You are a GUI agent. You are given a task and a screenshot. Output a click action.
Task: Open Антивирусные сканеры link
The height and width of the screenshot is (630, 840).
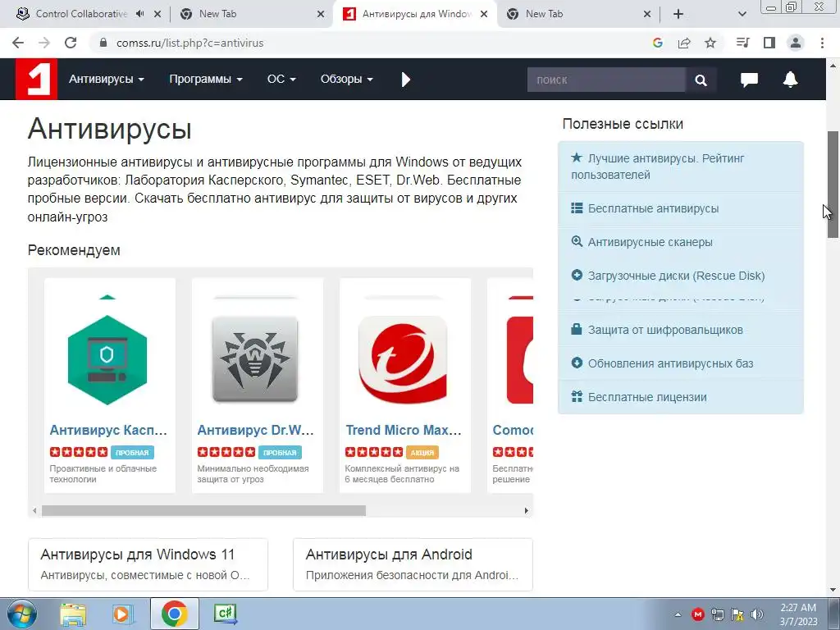[x=681, y=242]
